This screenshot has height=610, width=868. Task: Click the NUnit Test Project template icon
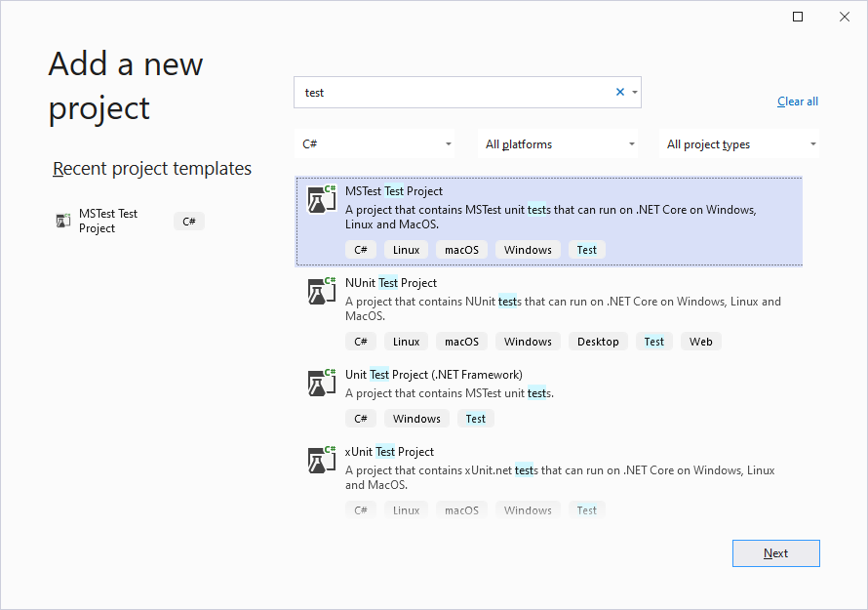pyautogui.click(x=320, y=290)
